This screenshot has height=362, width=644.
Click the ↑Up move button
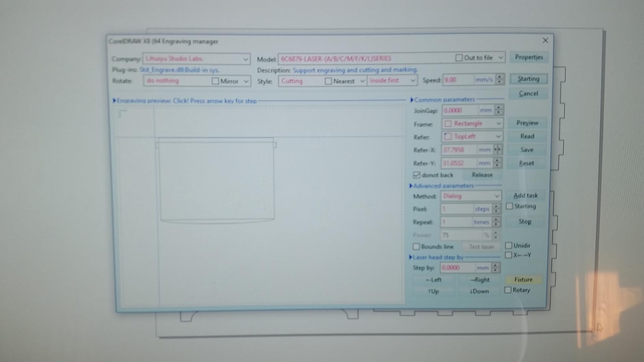tap(434, 291)
